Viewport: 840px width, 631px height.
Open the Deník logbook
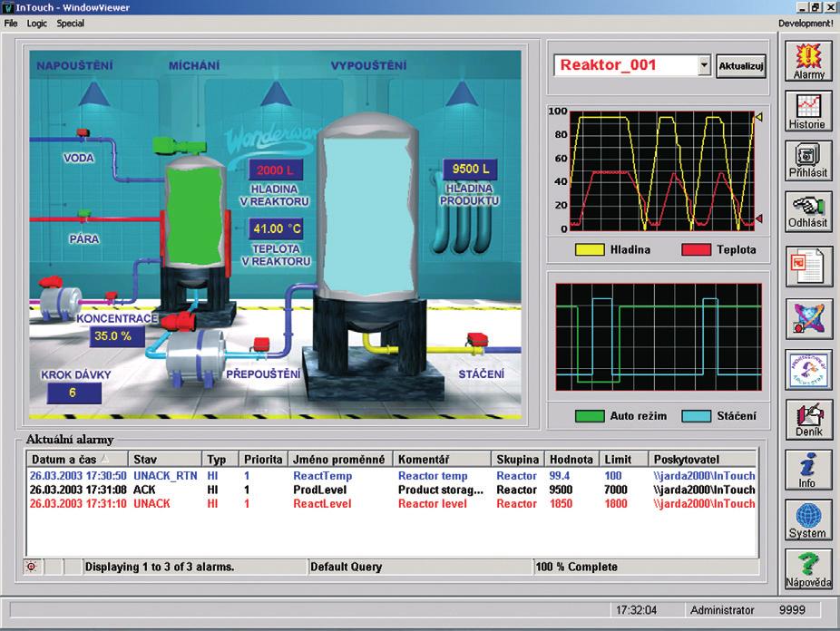pos(808,420)
